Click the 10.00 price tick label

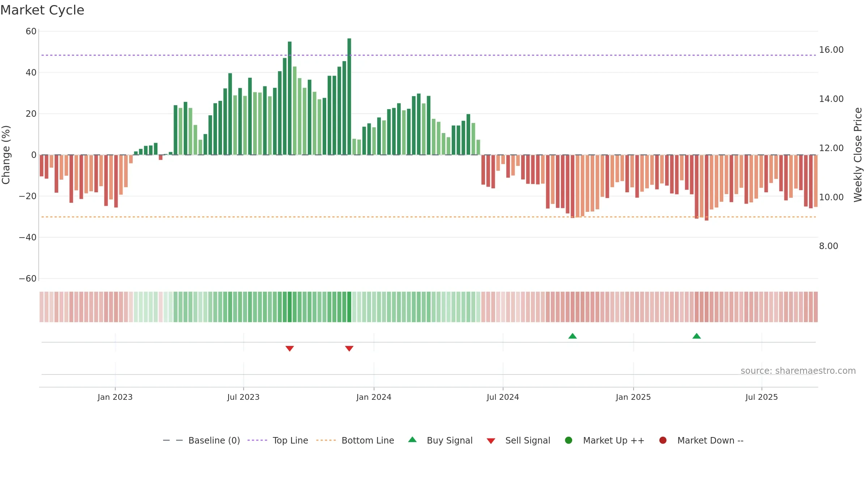(831, 197)
